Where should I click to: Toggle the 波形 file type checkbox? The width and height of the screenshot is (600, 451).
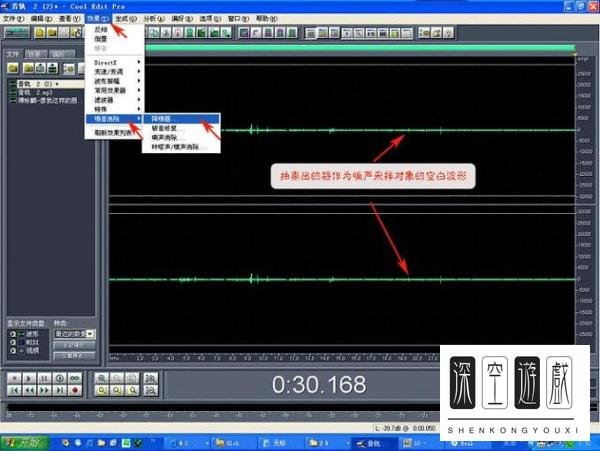[13, 334]
